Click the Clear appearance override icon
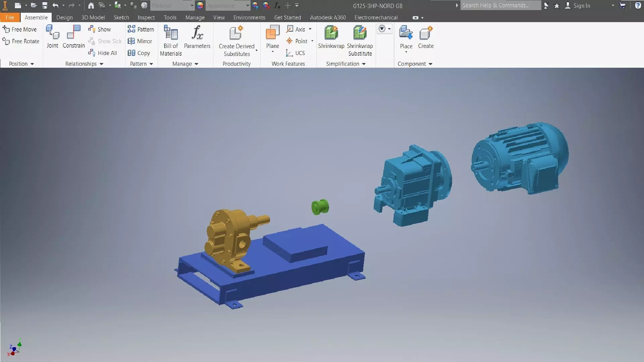Viewport: 644px width, 362px height. 266,5
